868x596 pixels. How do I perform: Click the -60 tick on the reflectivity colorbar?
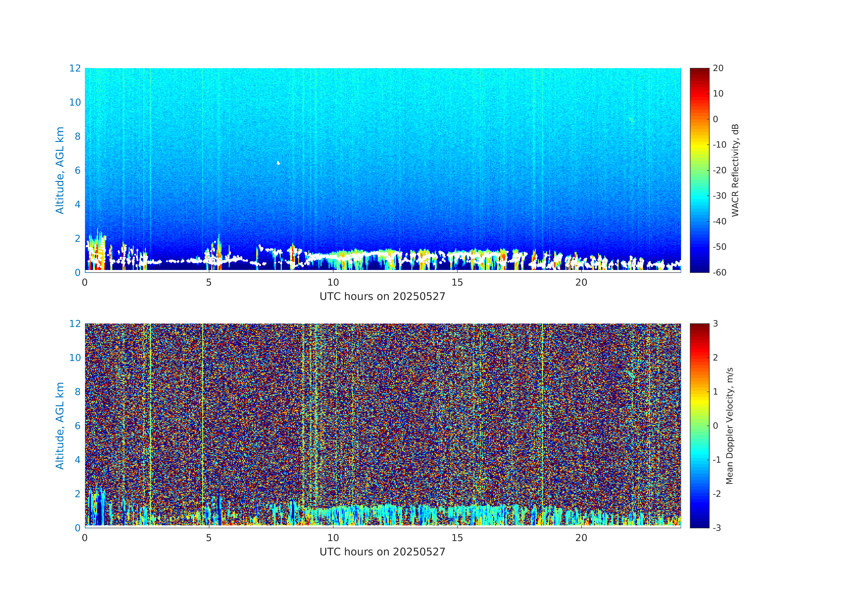pyautogui.click(x=719, y=272)
